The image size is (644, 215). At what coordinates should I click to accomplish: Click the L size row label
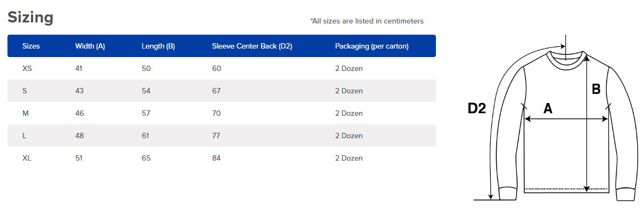pyautogui.click(x=25, y=136)
